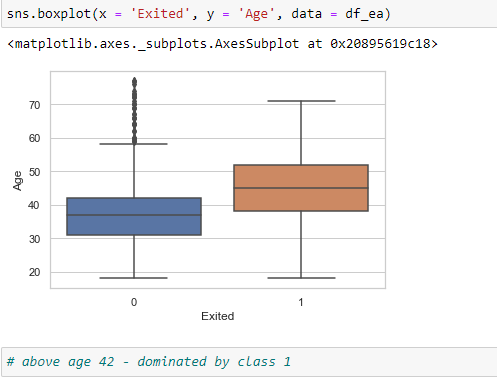Click the x-axis tick label 1

tap(301, 302)
